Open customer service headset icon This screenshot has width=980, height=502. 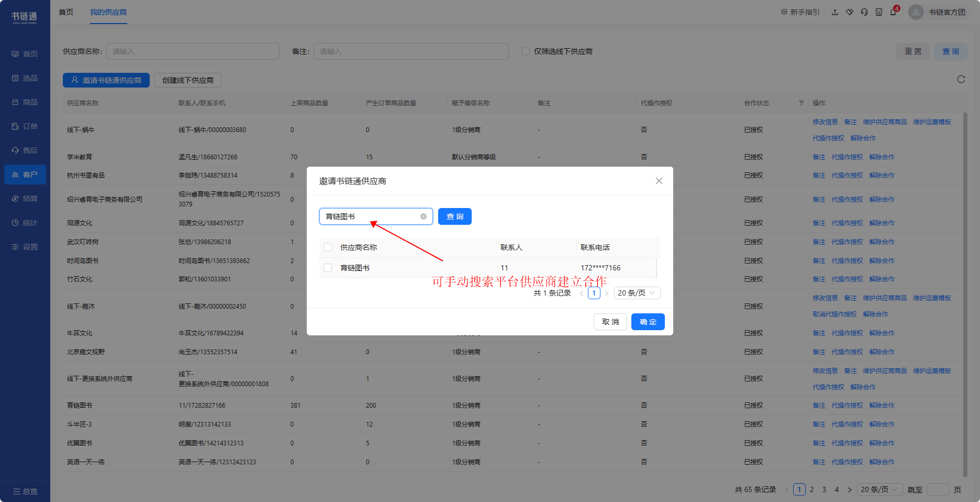click(864, 12)
